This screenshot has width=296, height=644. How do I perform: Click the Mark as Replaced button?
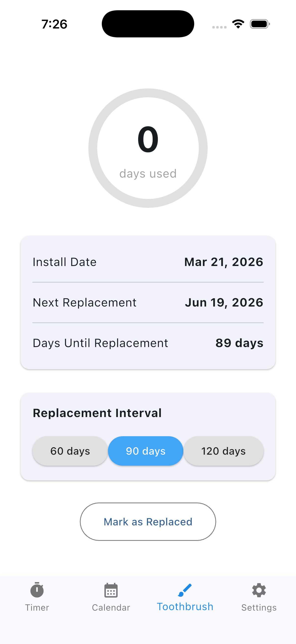click(148, 522)
